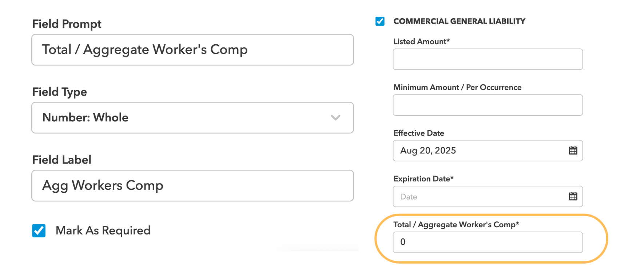The width and height of the screenshot is (644, 273).
Task: Click the Expiration Date input showing Date
Action: point(473,196)
